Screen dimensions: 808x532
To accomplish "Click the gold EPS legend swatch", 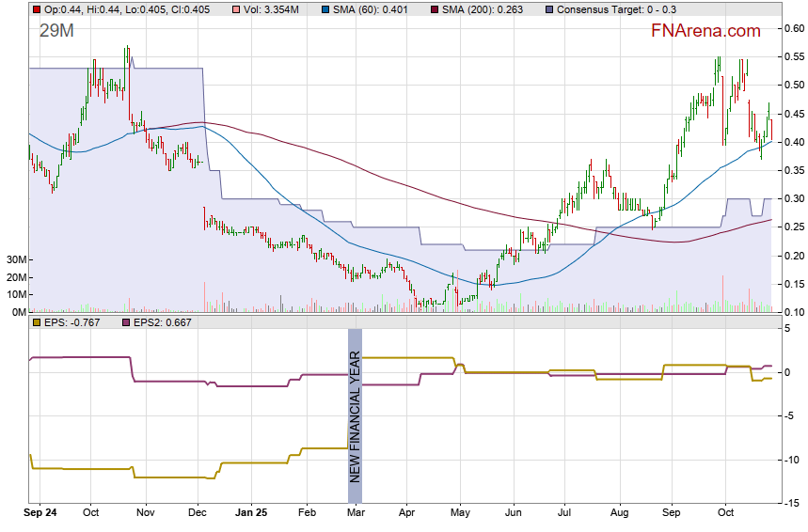I will (36, 323).
